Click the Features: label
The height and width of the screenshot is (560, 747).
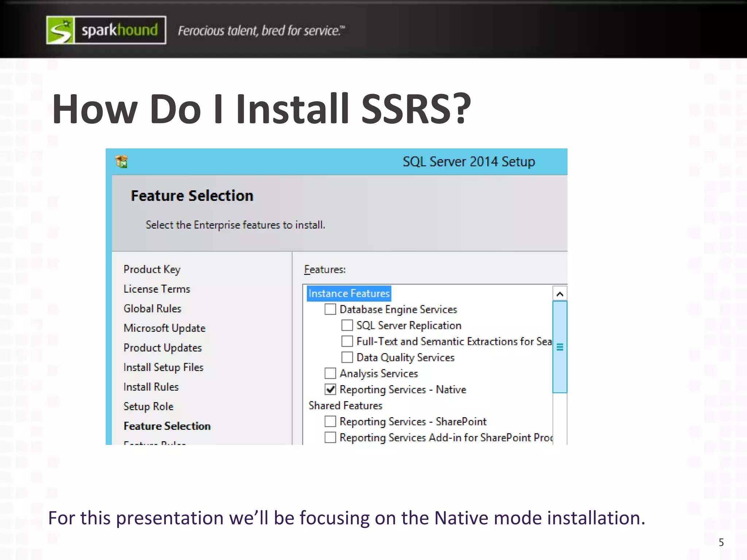pos(325,269)
